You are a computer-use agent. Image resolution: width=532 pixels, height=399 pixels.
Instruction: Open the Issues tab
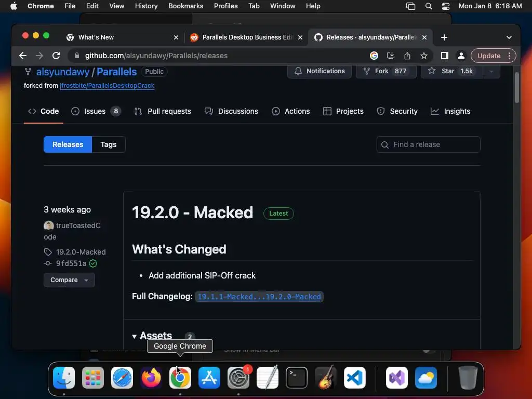click(96, 111)
